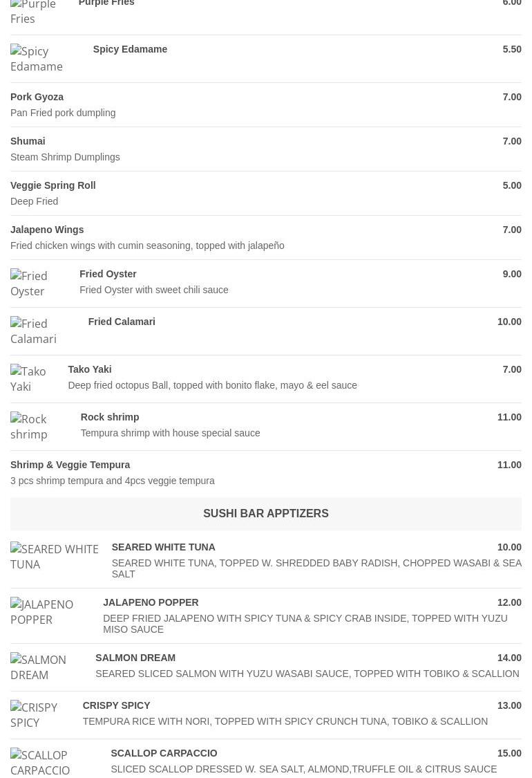Select the SCALLOP CARPACCIO item title

(x=164, y=752)
